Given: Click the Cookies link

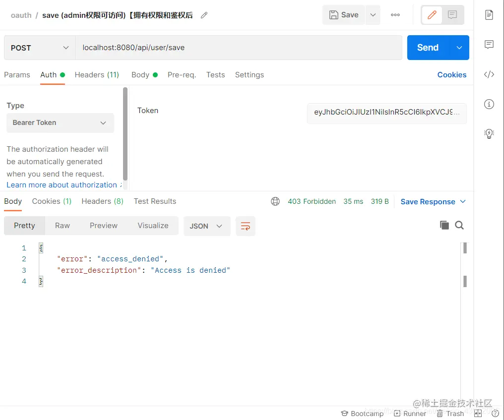Looking at the screenshot, I should 451,74.
